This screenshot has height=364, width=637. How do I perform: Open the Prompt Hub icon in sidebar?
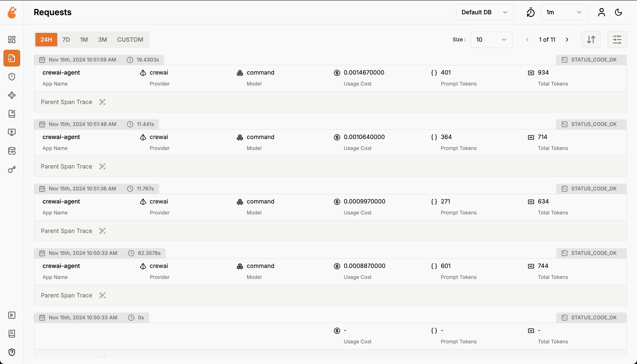12,114
